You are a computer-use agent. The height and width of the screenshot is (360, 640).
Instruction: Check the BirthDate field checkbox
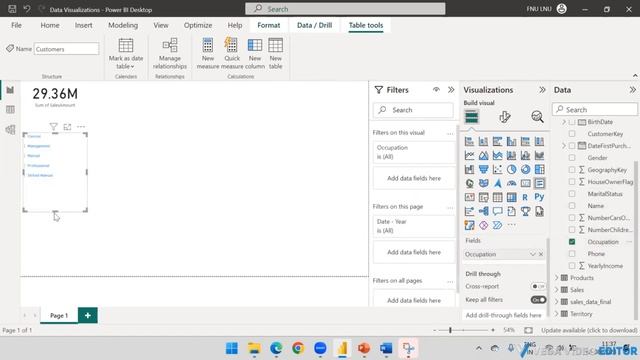click(572, 122)
